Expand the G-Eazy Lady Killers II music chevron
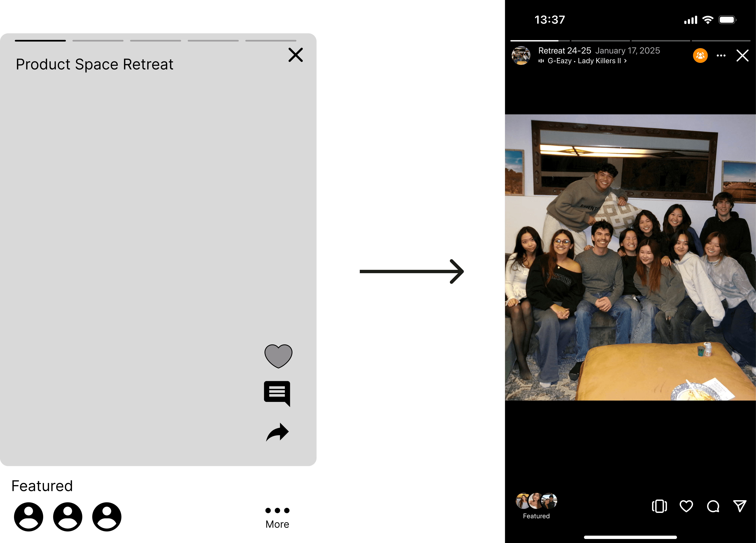The image size is (756, 543). point(625,61)
